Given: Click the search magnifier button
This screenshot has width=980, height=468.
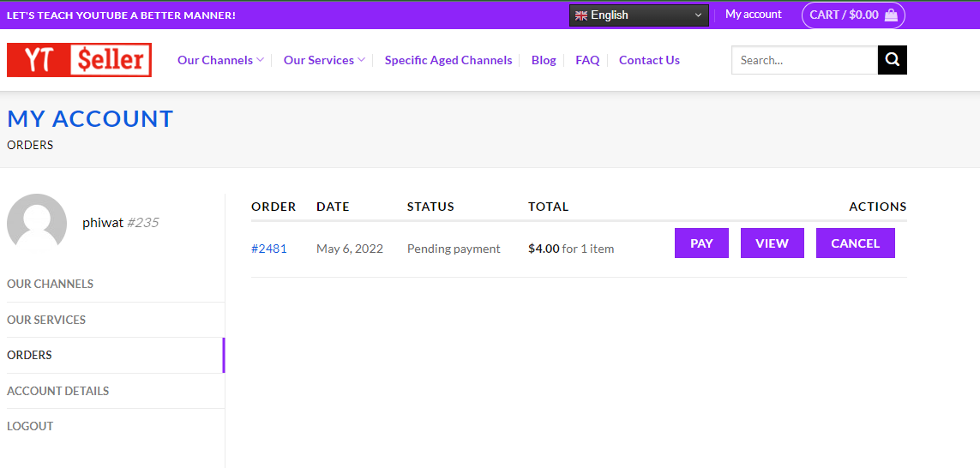Looking at the screenshot, I should 892,60.
